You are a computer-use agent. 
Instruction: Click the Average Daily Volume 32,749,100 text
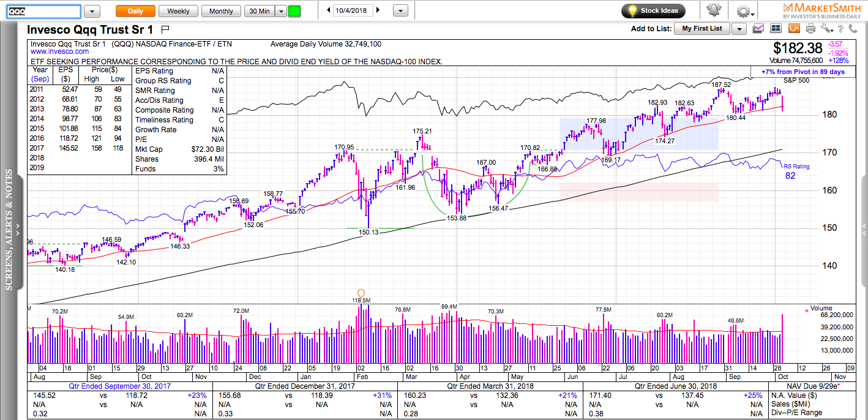tap(326, 44)
